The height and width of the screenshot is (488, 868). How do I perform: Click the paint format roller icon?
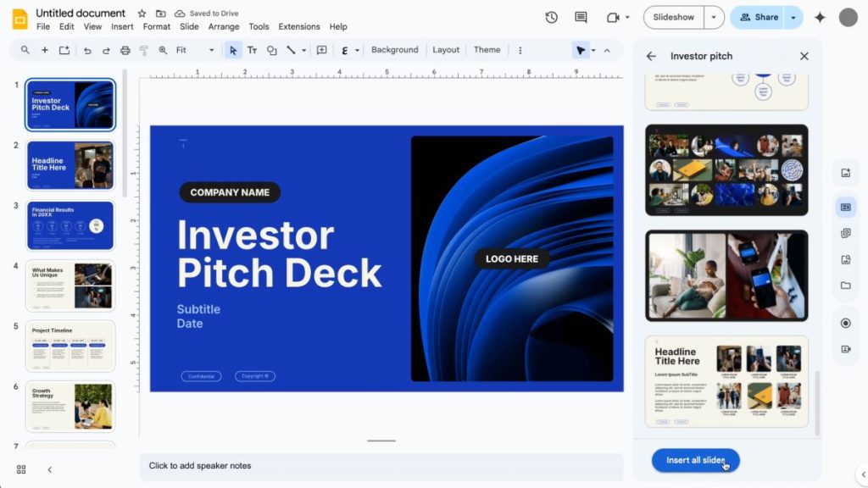144,50
